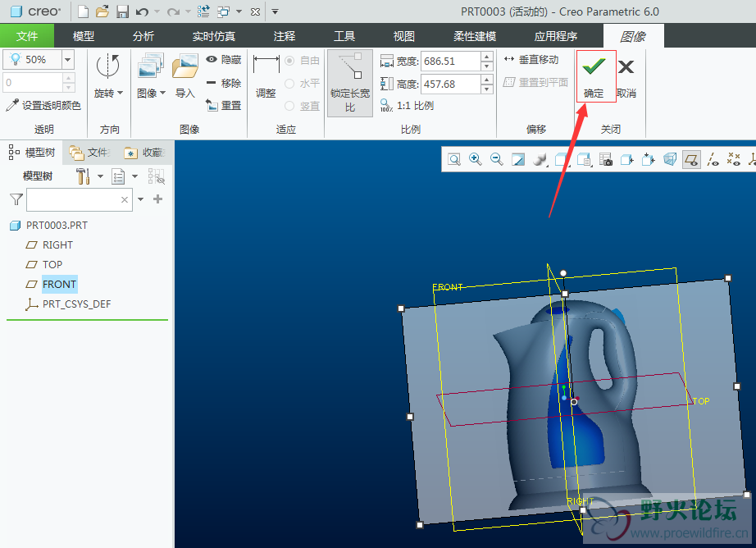This screenshot has height=548, width=756.
Task: Click the Rotate (旋转) orientation icon
Action: pos(108,66)
